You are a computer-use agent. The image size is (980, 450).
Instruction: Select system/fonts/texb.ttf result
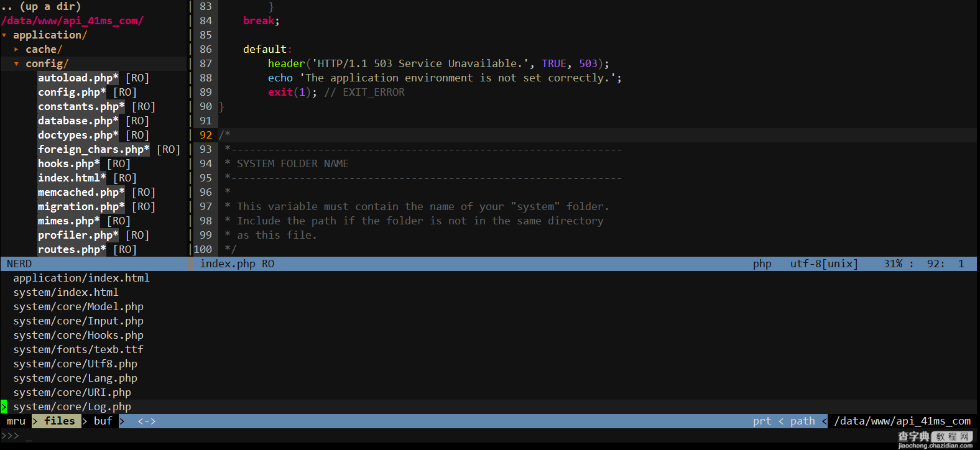click(78, 350)
